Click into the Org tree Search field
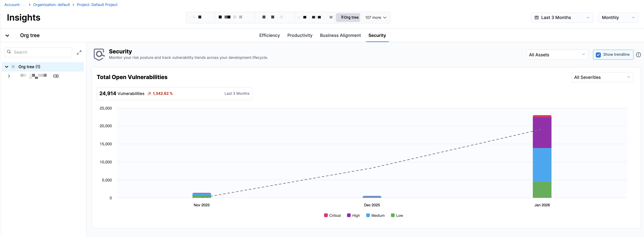This screenshot has width=644, height=237. pyautogui.click(x=41, y=52)
